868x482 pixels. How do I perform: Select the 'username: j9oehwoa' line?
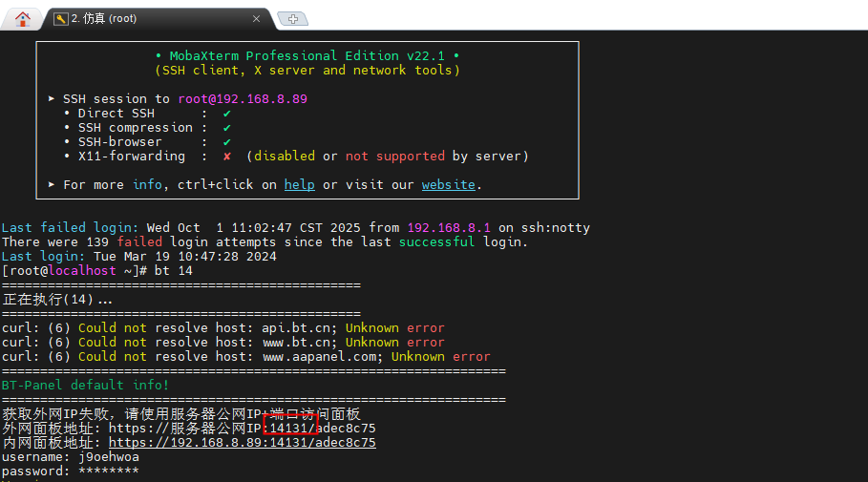click(x=71, y=457)
